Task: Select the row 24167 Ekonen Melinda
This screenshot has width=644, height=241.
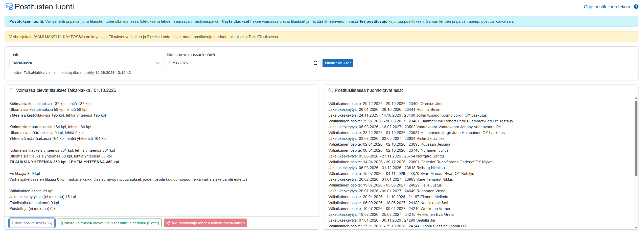Action: click(x=388, y=197)
